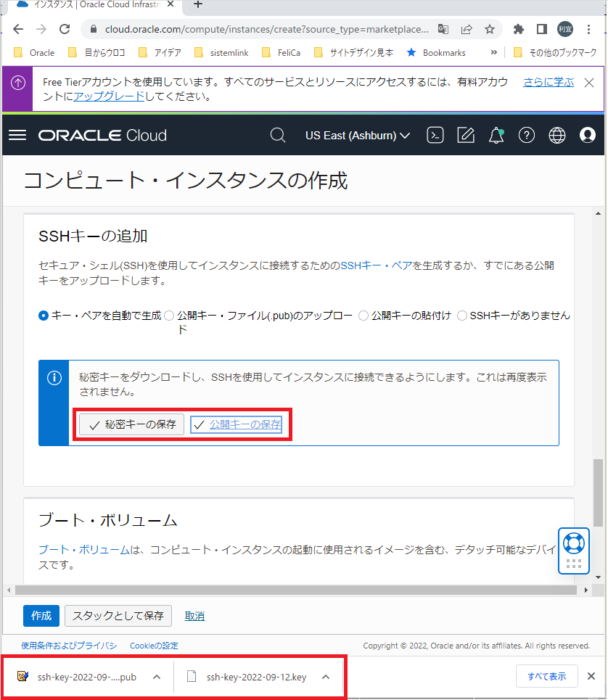Open the Chrome profile avatar
Viewport: 608px width, 700px height.
[x=565, y=30]
